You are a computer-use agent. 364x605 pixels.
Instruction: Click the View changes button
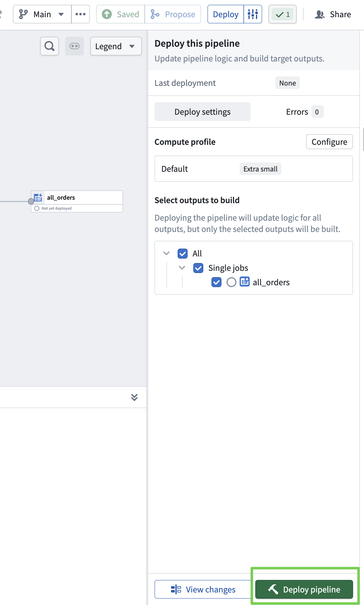pyautogui.click(x=204, y=589)
